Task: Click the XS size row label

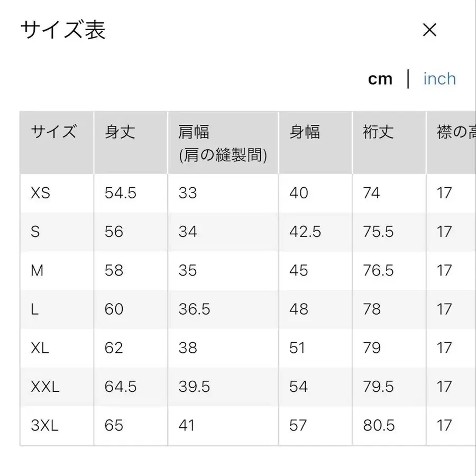Action: click(x=39, y=193)
